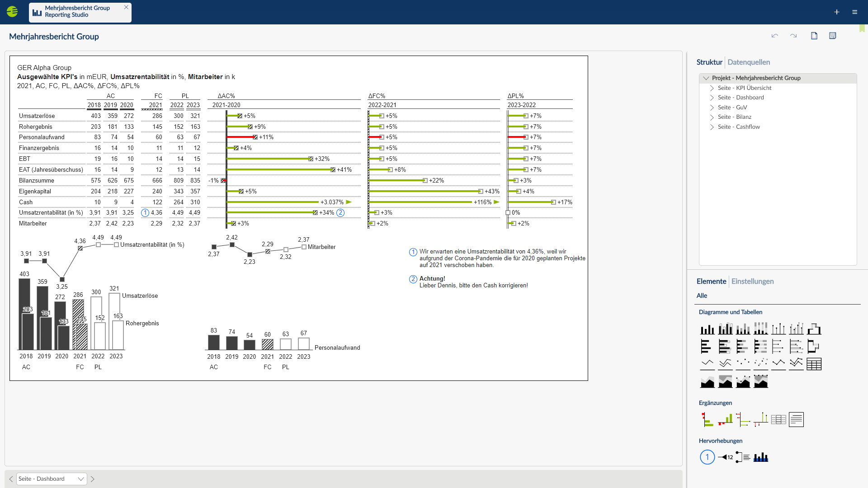
Task: Pick the table element icon
Action: (814, 364)
